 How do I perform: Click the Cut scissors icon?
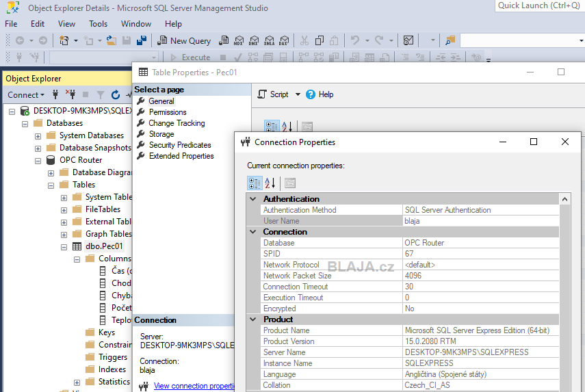point(304,40)
